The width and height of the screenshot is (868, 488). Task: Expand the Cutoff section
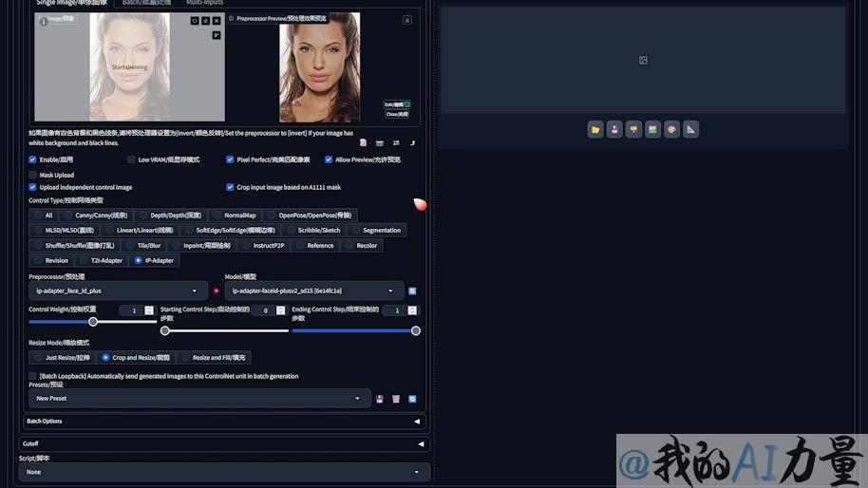point(224,443)
